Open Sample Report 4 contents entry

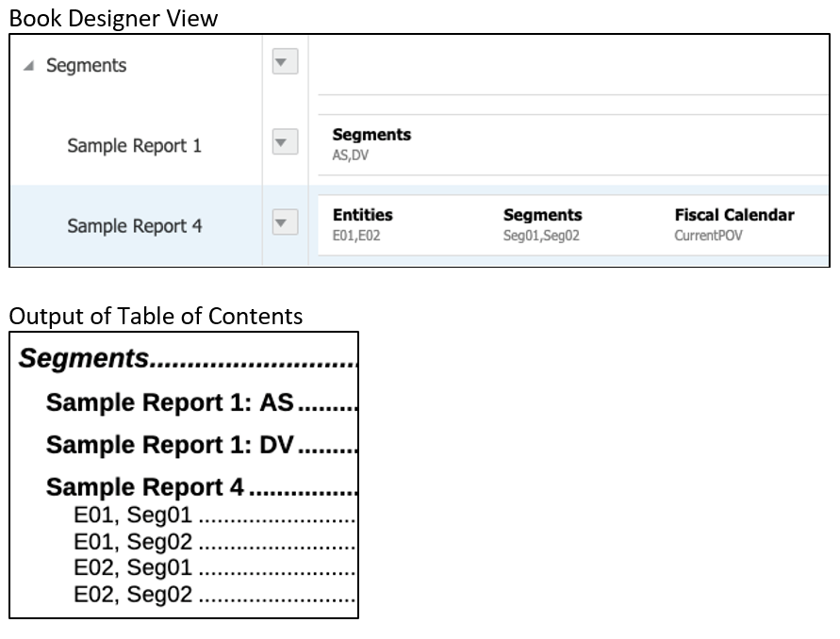point(145,487)
